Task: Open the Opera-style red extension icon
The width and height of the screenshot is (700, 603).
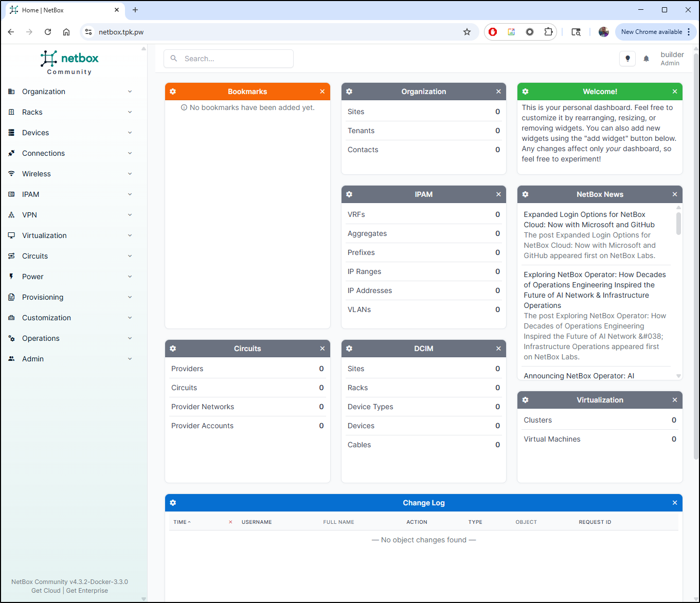Action: click(x=493, y=32)
